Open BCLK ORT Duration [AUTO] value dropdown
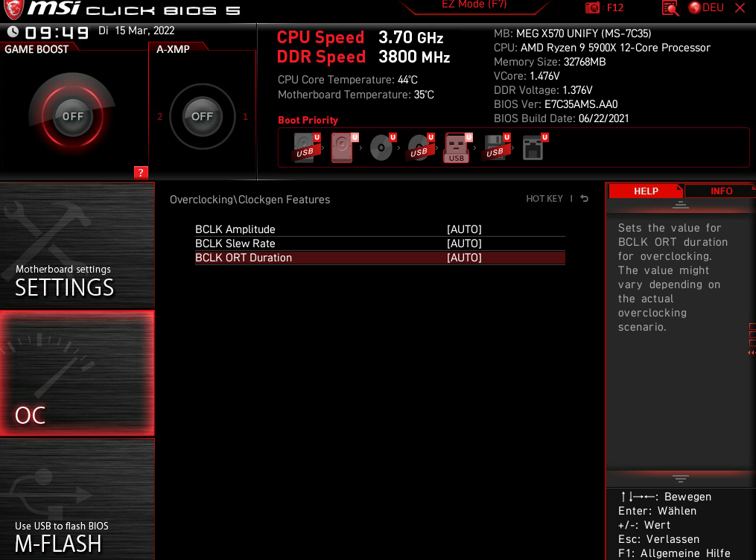 click(464, 258)
